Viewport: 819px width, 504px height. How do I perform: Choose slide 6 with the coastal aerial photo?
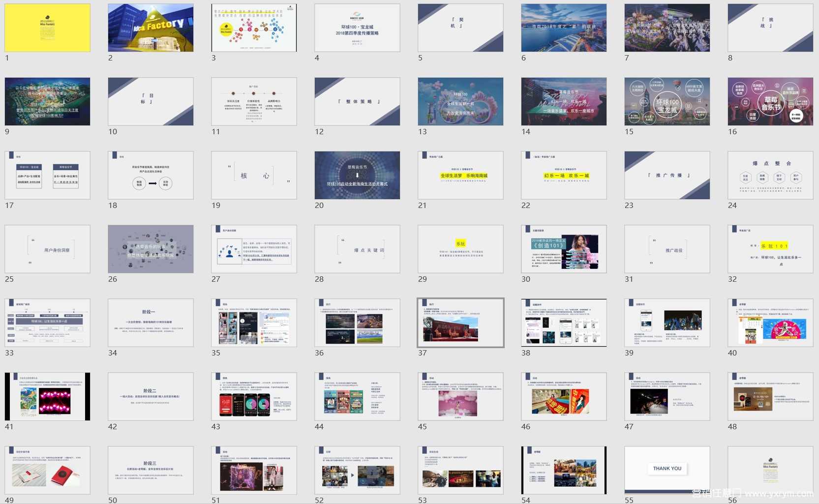564,28
